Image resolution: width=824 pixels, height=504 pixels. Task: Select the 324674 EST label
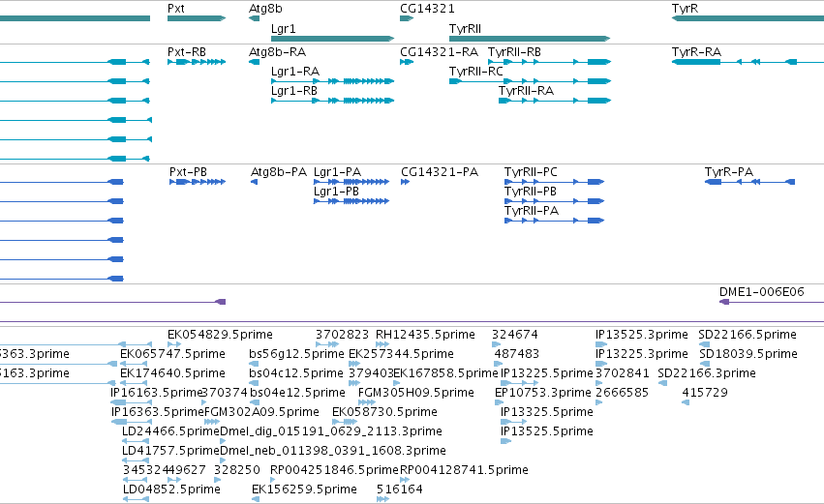pyautogui.click(x=514, y=335)
